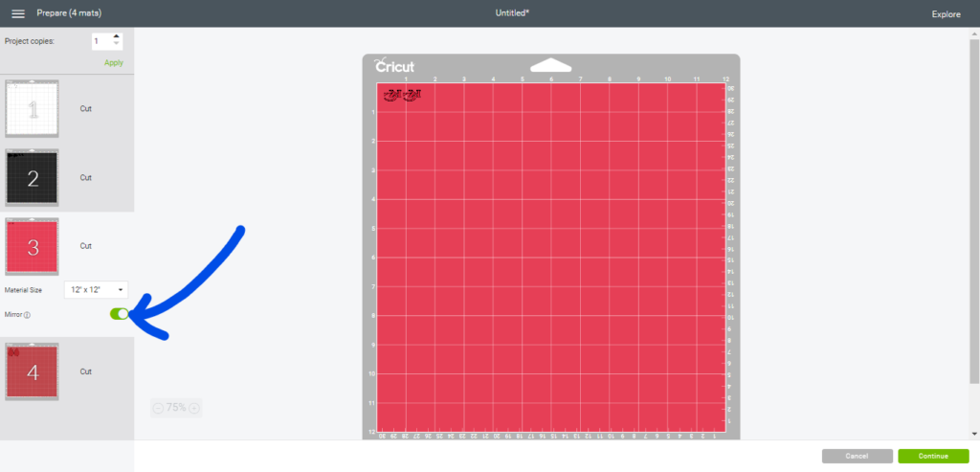The height and width of the screenshot is (472, 980).
Task: Click the pink mat 3 thumbnail
Action: pos(32,246)
